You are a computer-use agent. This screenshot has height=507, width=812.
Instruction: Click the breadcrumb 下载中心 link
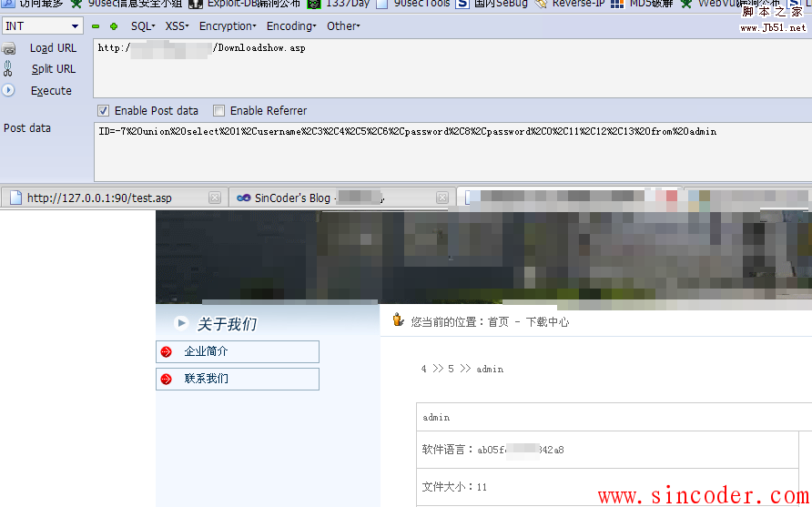(547, 322)
